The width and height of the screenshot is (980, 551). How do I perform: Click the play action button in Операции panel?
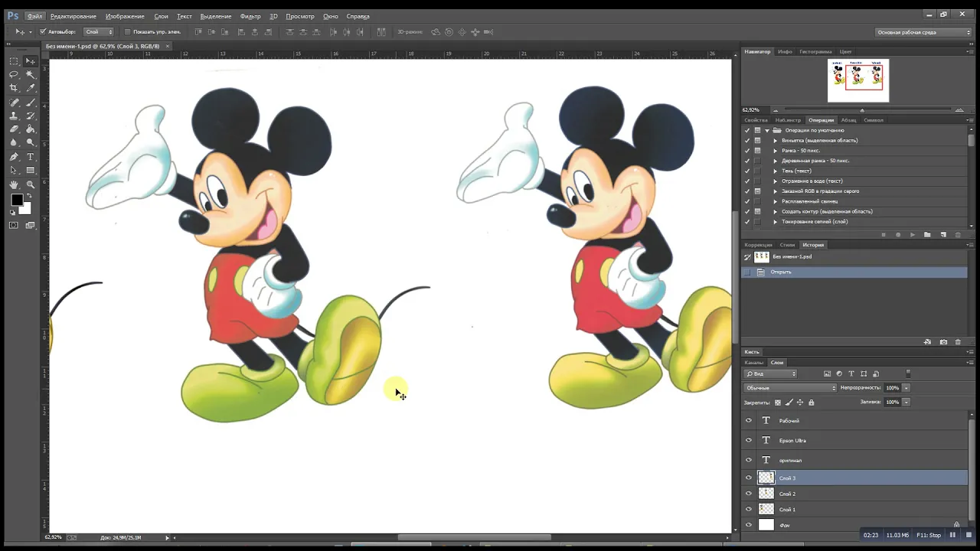click(913, 234)
